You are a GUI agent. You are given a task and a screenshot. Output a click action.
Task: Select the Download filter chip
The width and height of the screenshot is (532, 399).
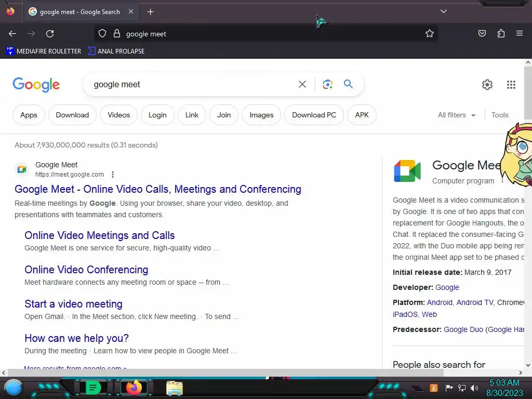[72, 115]
